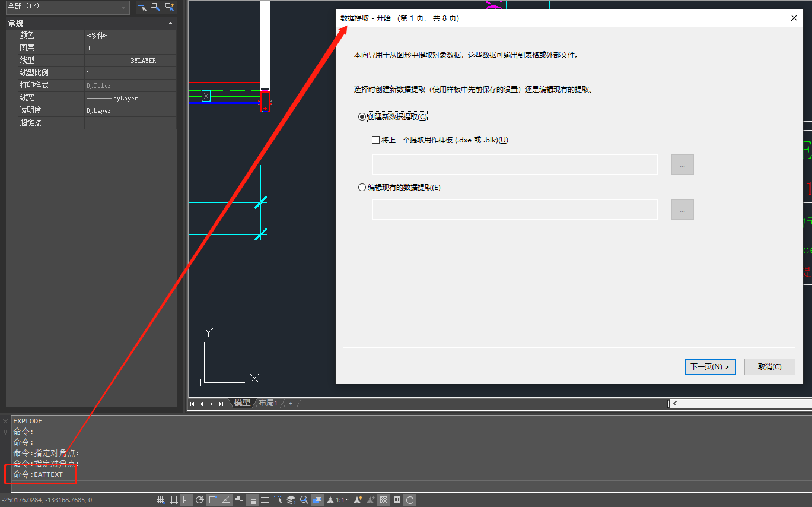Screen dimensions: 812x507
Task: Click circled plus status bar icon
Action: [410, 500]
